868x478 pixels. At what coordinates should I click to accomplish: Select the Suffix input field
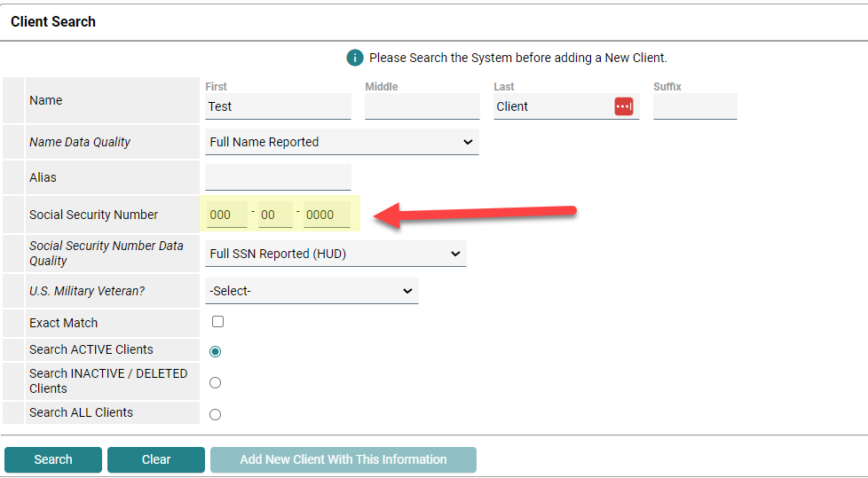point(695,106)
